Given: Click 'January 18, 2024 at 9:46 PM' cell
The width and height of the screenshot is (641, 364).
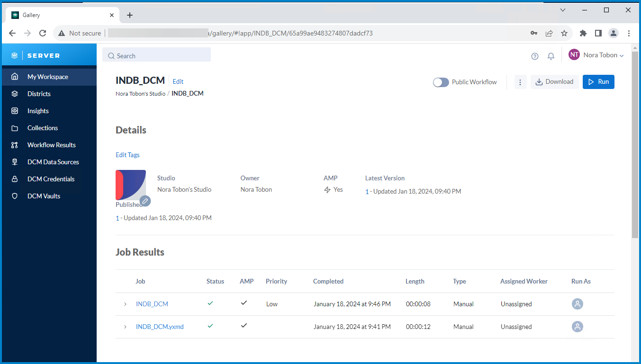Looking at the screenshot, I should (352, 304).
